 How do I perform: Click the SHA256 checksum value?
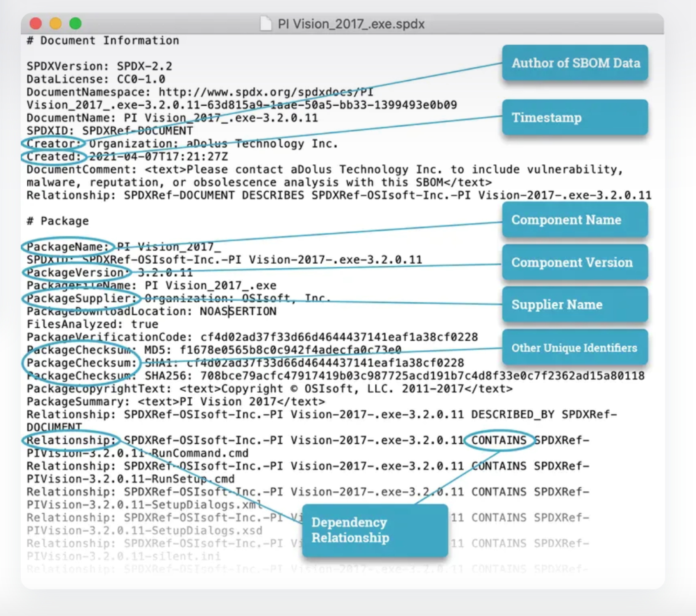(423, 376)
